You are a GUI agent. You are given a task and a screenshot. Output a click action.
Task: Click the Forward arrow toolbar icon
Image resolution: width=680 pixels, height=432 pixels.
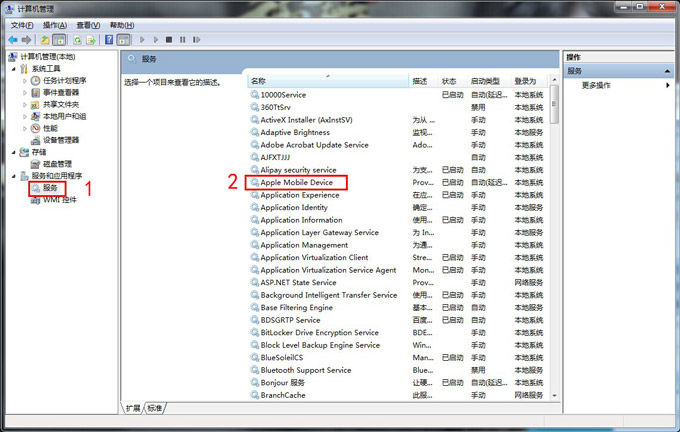coord(26,40)
